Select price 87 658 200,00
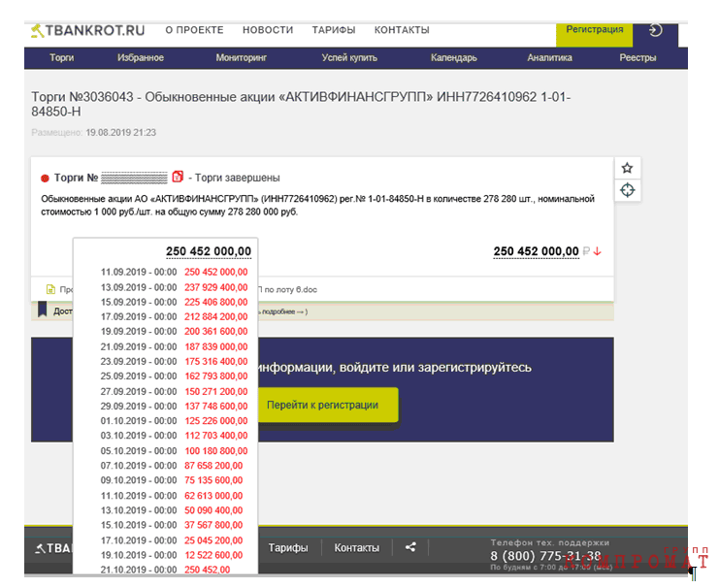 tap(213, 466)
